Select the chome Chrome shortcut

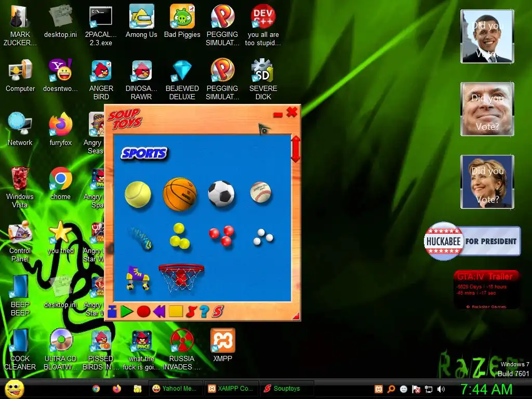tap(60, 183)
